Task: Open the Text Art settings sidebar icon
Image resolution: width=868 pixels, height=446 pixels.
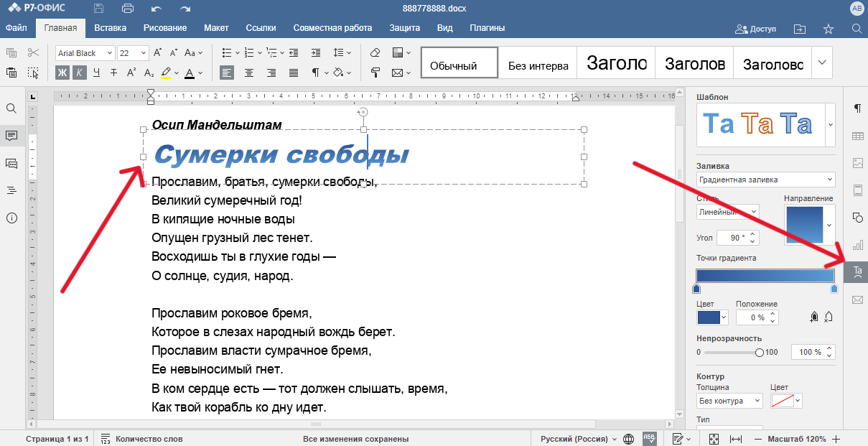Action: click(x=857, y=271)
